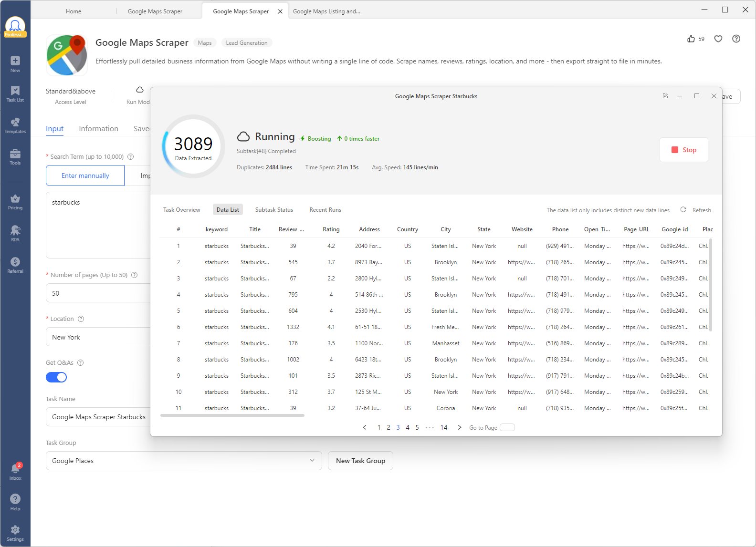Click the vertical scrollbar of data table
Image resolution: width=756 pixels, height=547 pixels.
coord(711,285)
